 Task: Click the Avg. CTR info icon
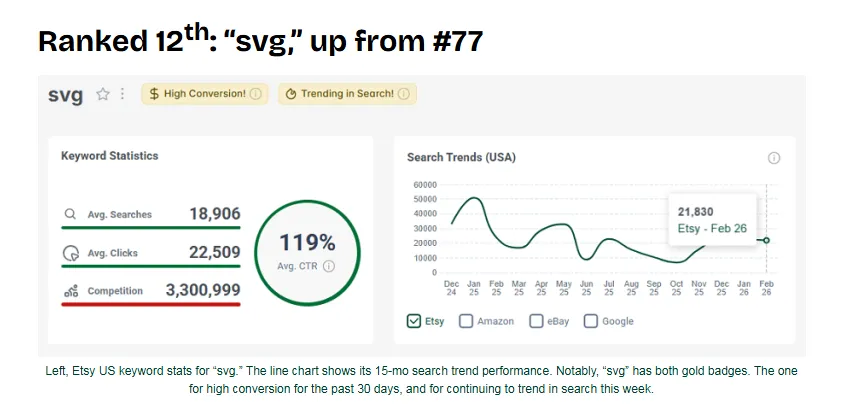point(329,266)
